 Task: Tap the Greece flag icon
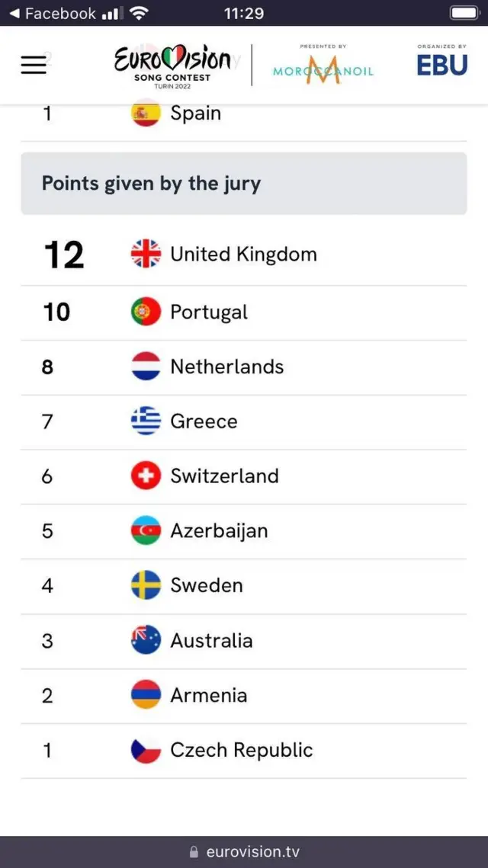[146, 421]
